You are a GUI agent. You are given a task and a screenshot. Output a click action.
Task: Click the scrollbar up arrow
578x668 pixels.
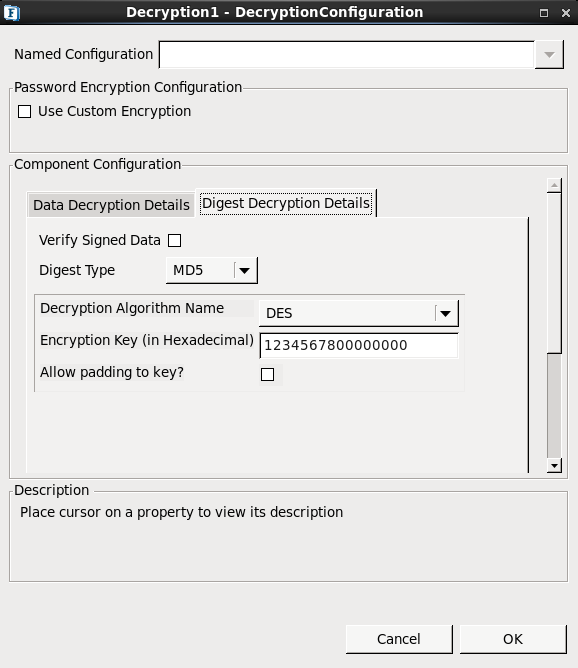(554, 185)
